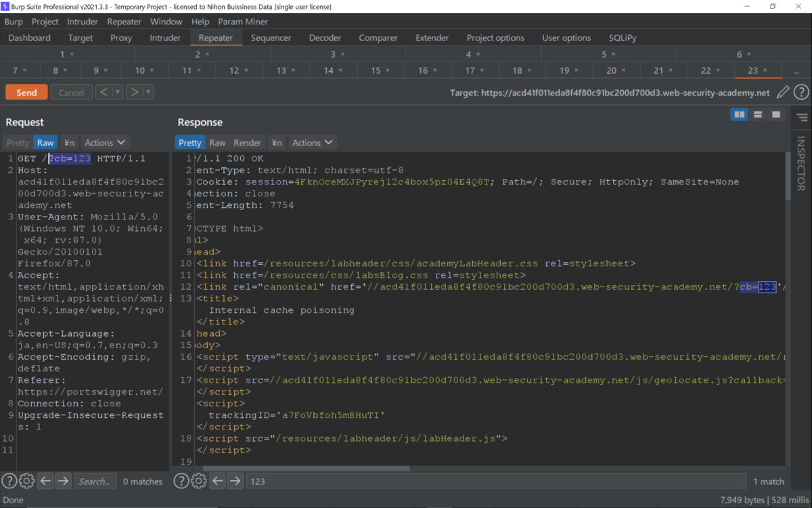
Task: Click the pencil icon to edit target
Action: [783, 92]
